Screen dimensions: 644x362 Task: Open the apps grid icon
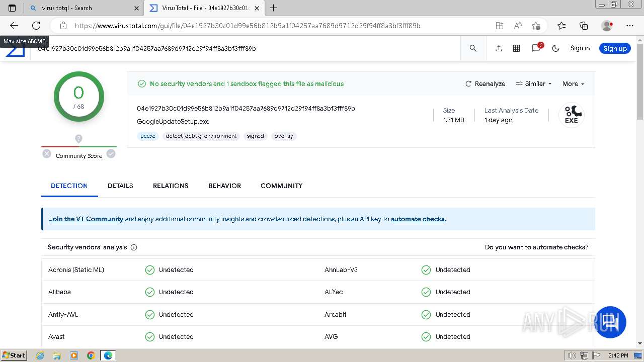[x=516, y=48]
